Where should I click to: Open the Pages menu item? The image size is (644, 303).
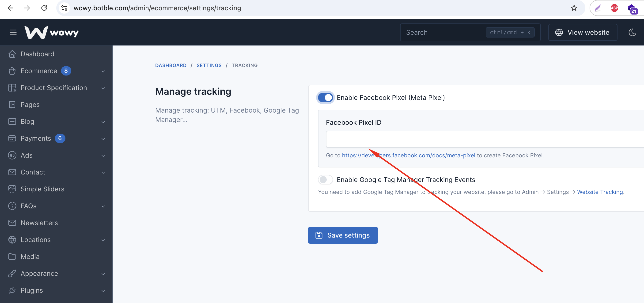30,105
